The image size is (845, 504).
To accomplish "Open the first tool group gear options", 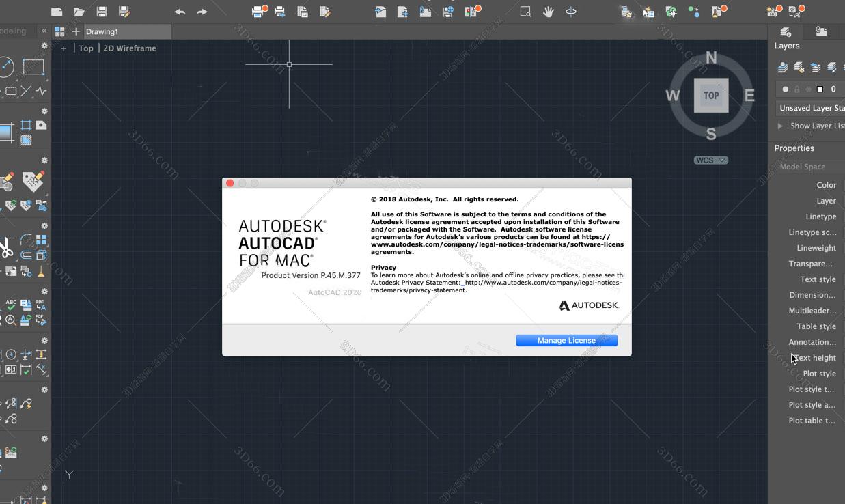I will point(45,46).
